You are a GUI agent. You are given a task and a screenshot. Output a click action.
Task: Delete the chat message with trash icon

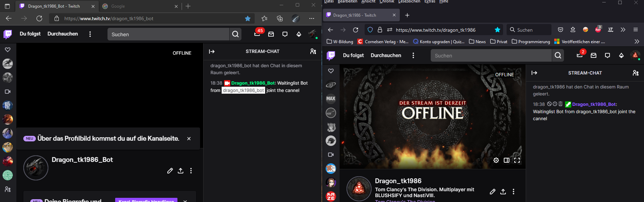click(560, 104)
